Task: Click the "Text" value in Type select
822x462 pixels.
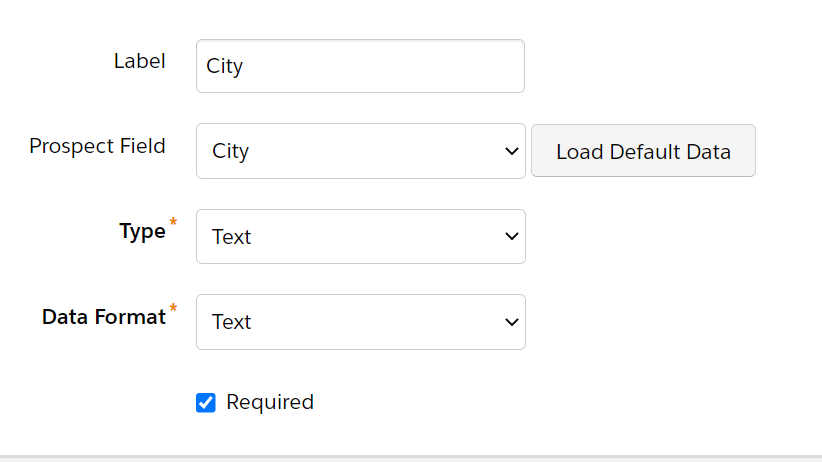Action: point(231,237)
